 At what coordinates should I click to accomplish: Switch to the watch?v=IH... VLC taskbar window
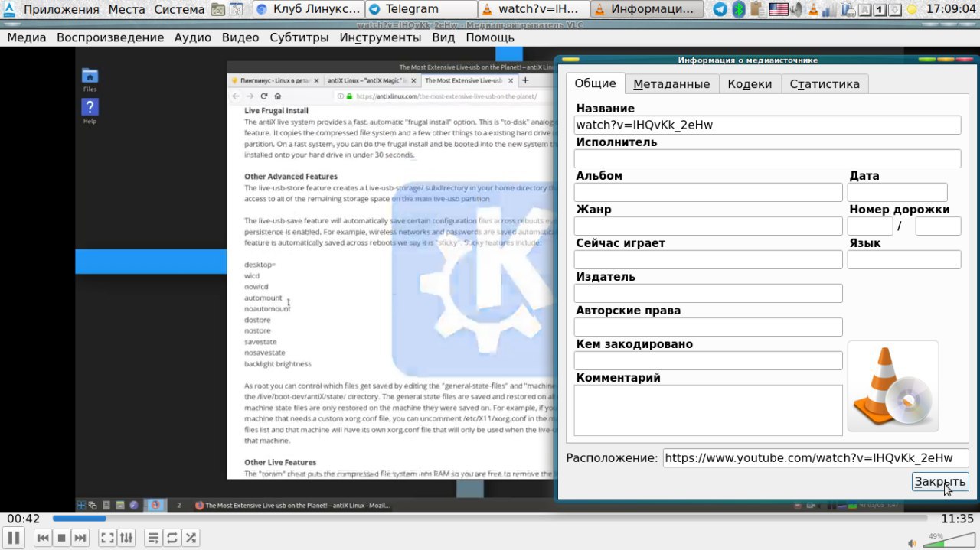pos(533,9)
